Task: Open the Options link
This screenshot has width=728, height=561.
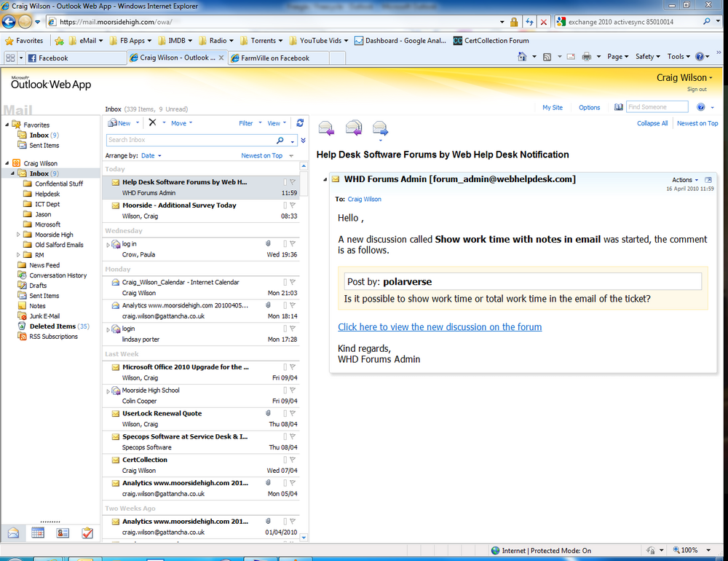Action: click(589, 107)
